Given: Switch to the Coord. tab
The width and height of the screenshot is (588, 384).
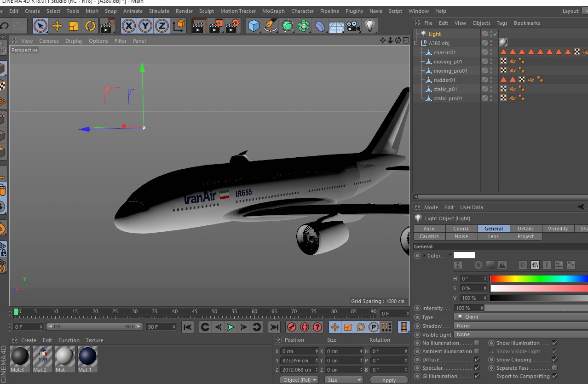Looking at the screenshot, I should (461, 229).
